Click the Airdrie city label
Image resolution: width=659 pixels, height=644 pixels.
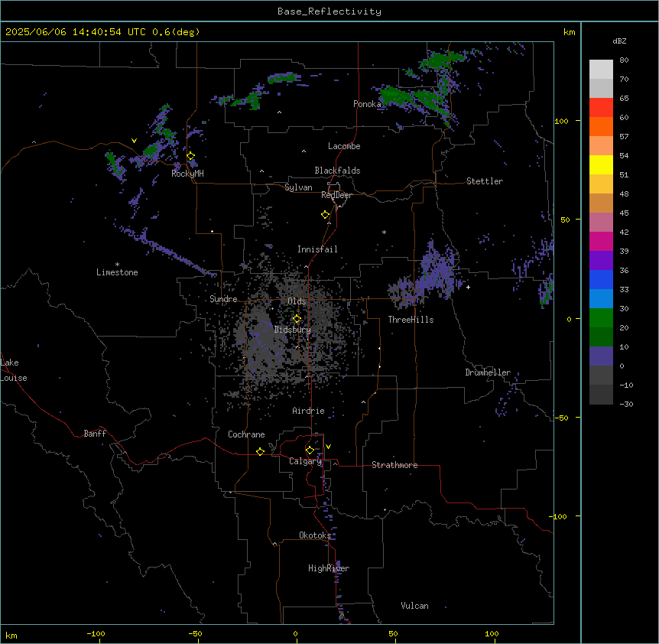tap(308, 411)
